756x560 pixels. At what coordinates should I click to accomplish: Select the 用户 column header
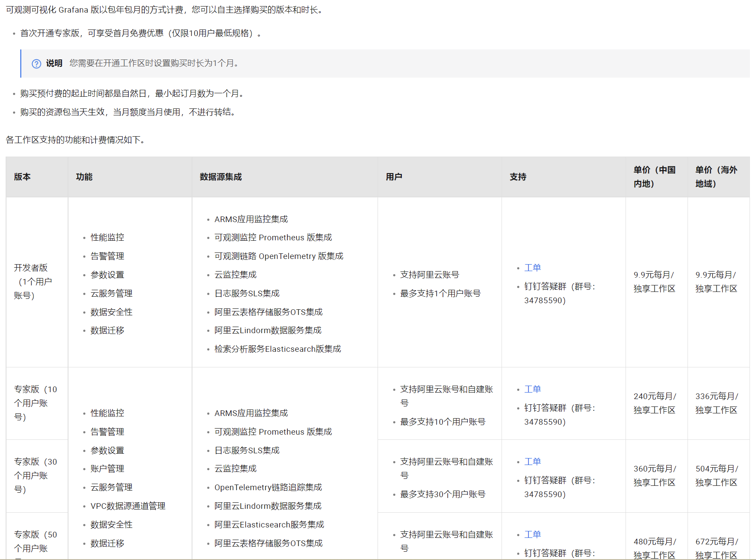[440, 177]
